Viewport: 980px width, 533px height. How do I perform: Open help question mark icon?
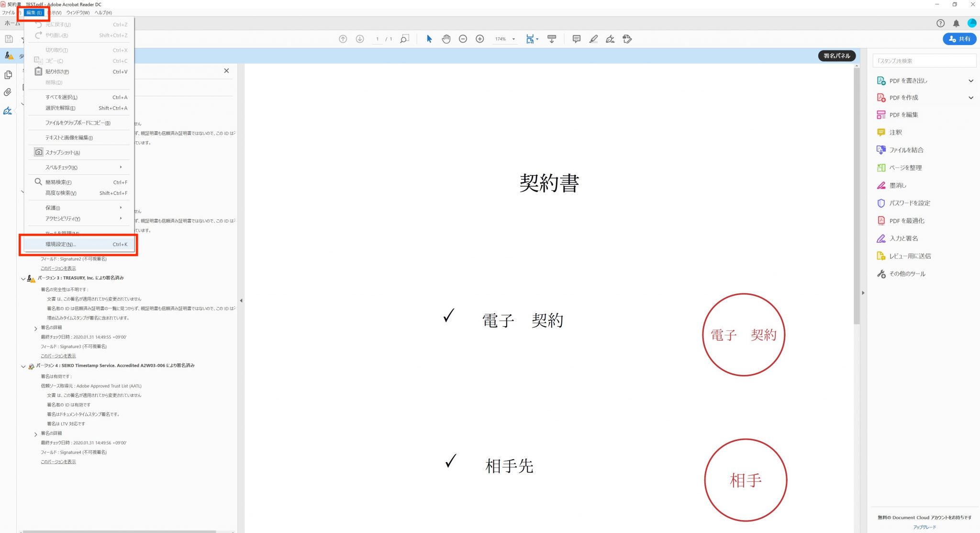pos(940,23)
